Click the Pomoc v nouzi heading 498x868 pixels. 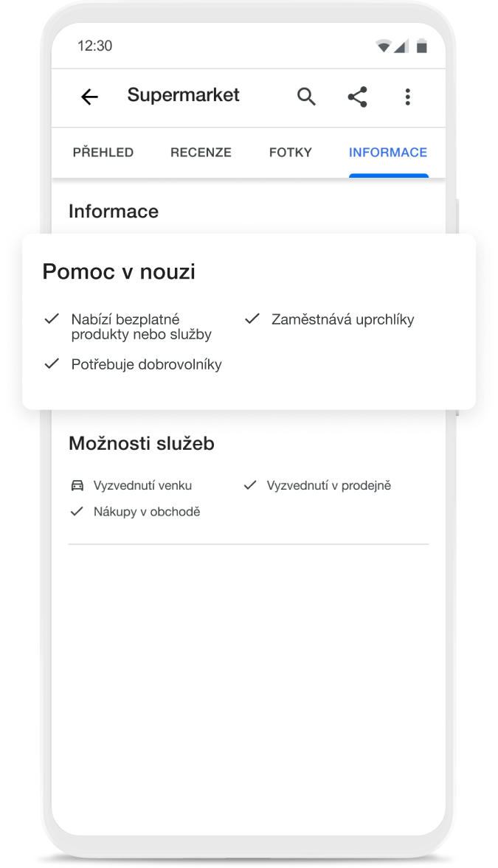[119, 271]
